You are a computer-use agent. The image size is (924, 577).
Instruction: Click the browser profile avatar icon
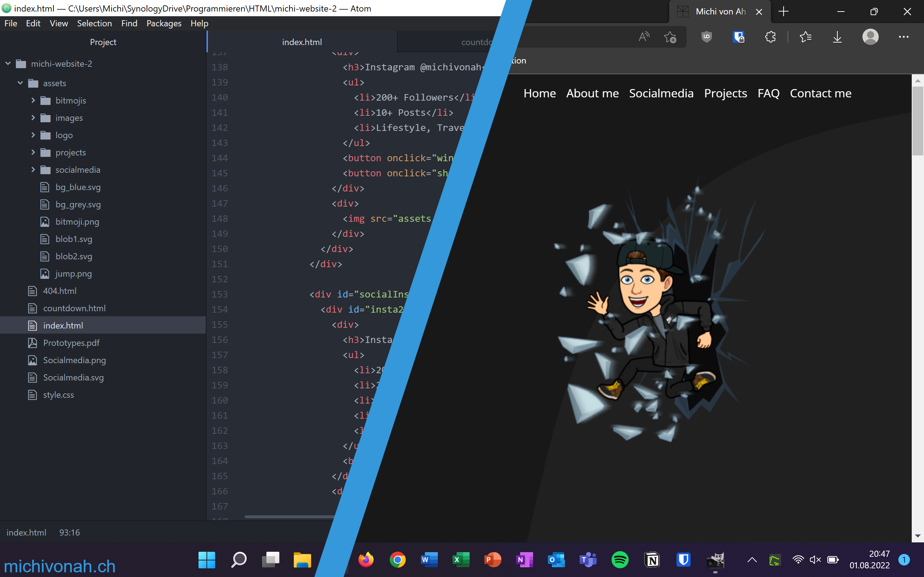pos(870,37)
